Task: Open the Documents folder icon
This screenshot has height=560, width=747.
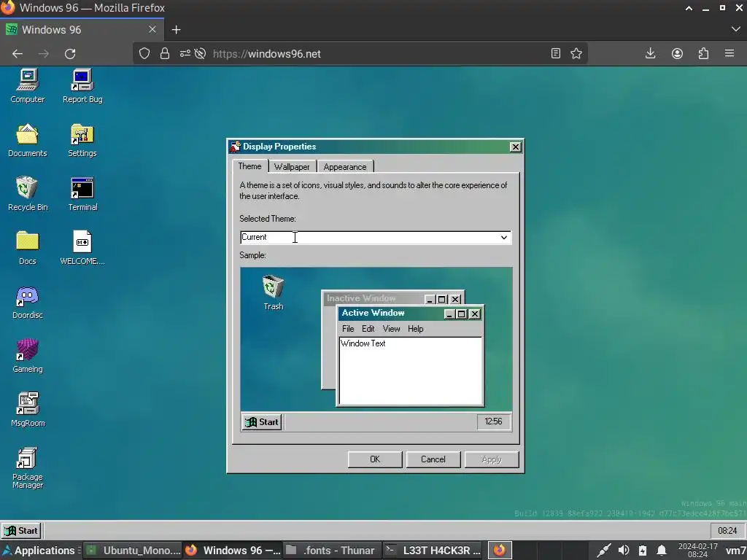Action: (x=28, y=140)
